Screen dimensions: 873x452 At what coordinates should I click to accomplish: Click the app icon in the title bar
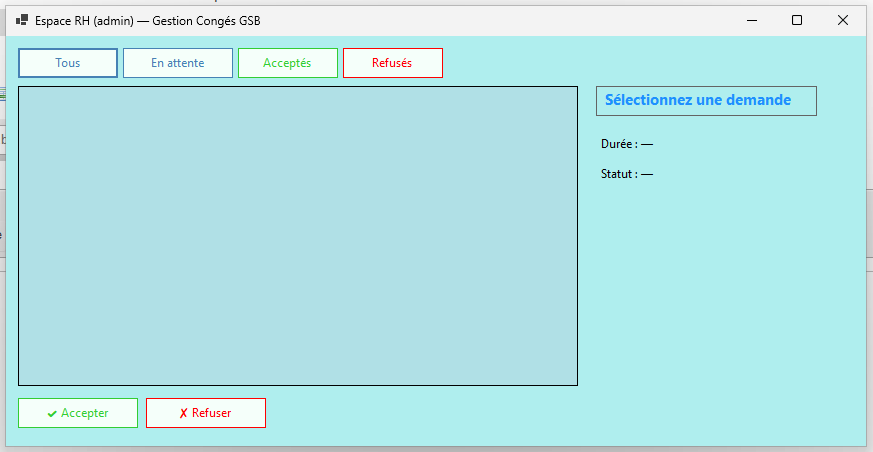click(x=22, y=20)
